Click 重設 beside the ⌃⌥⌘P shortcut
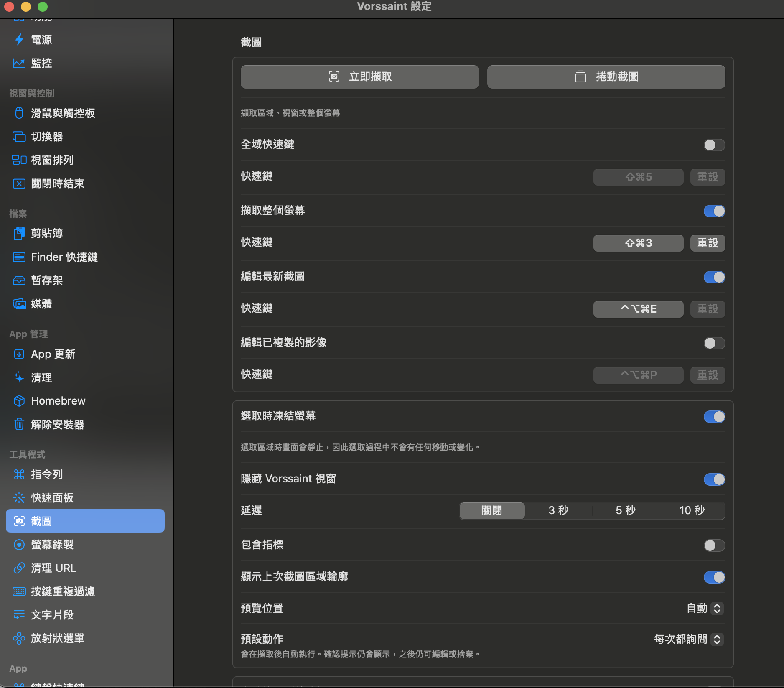Screen dimensions: 784x688 (708, 375)
